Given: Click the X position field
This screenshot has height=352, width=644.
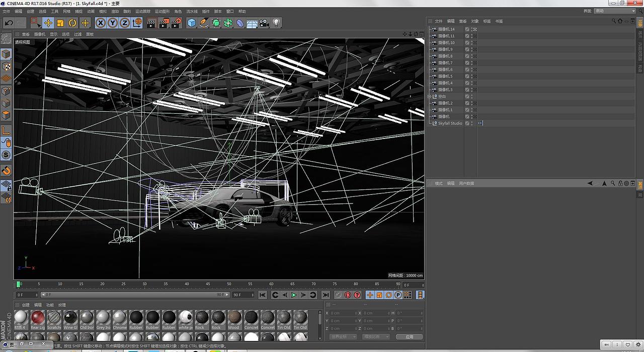Looking at the screenshot, I should (343, 313).
